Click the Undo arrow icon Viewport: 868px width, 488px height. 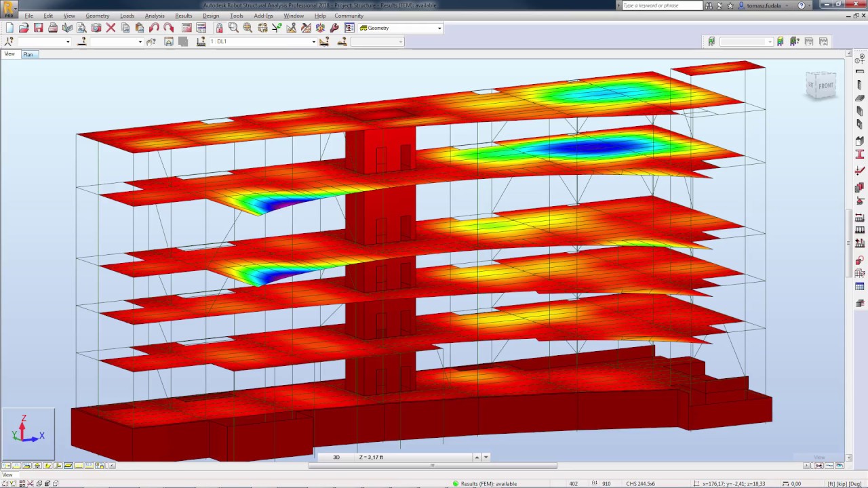pyautogui.click(x=154, y=28)
